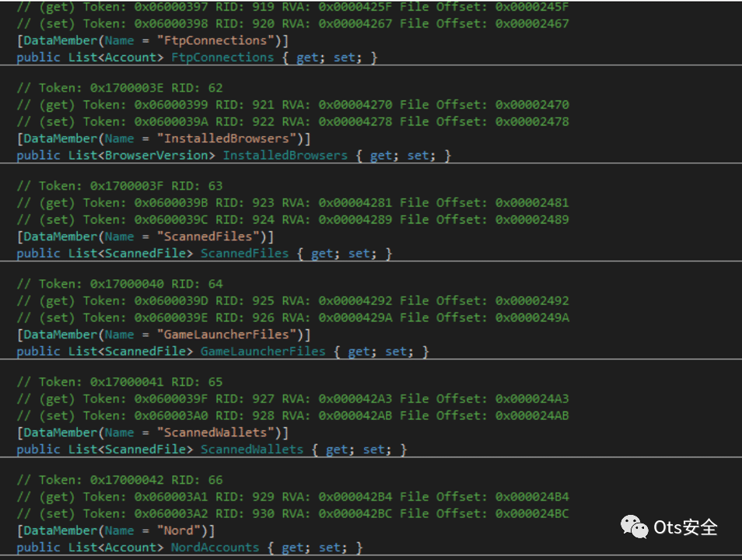Image resolution: width=742 pixels, height=560 pixels.
Task: Click the set accessor of ScannedFiles
Action: pyautogui.click(x=359, y=254)
